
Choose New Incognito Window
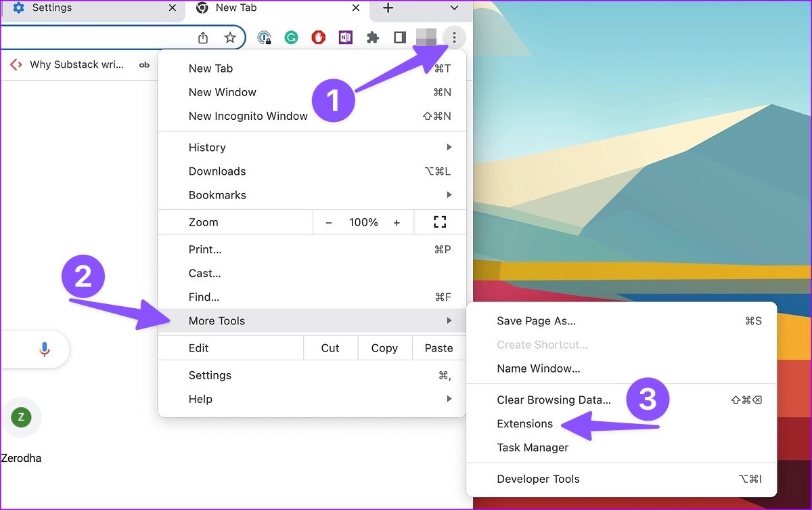pyautogui.click(x=312, y=116)
